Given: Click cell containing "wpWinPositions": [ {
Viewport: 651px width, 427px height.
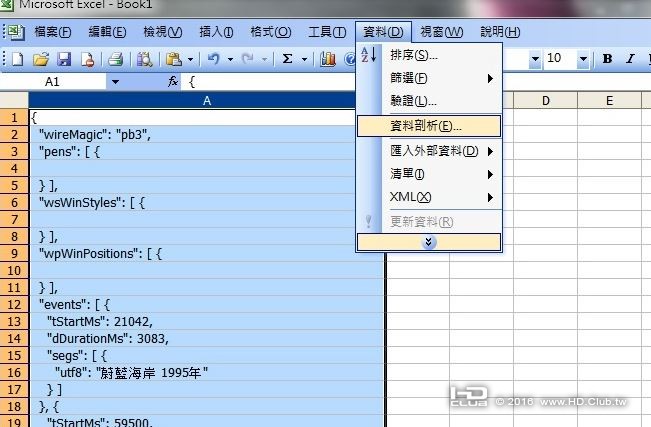Looking at the screenshot, I should pyautogui.click(x=207, y=254).
